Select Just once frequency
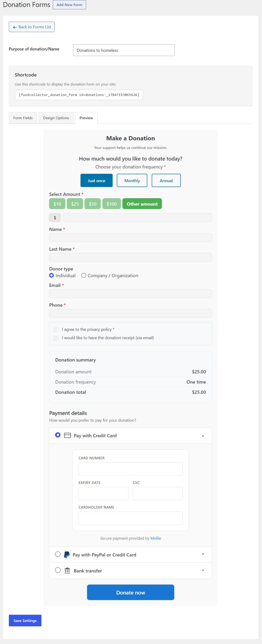 tap(96, 180)
